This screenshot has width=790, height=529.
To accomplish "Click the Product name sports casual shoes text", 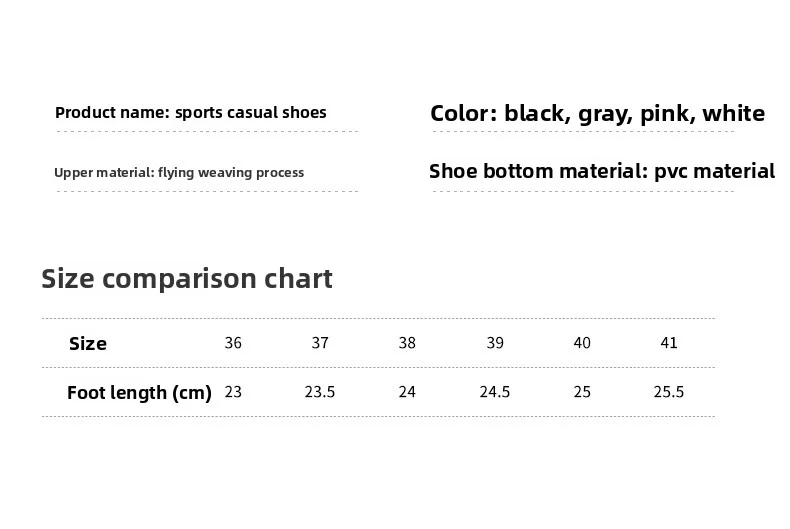I will pyautogui.click(x=190, y=112).
